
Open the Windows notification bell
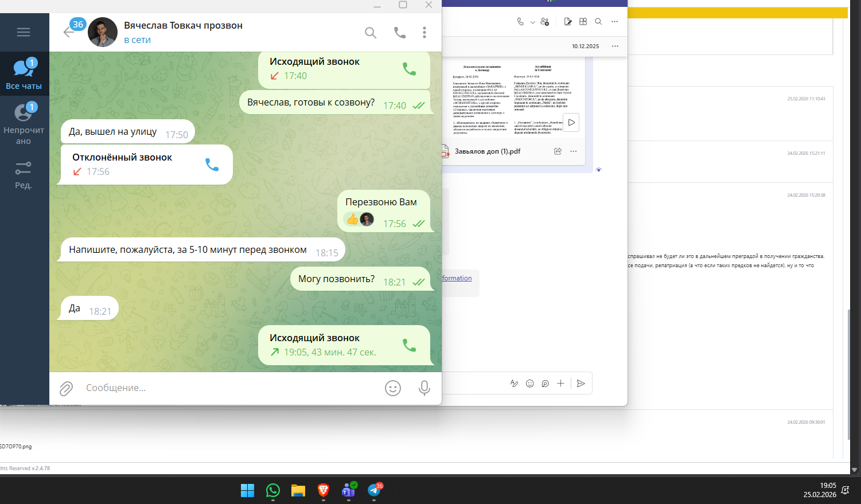845,491
